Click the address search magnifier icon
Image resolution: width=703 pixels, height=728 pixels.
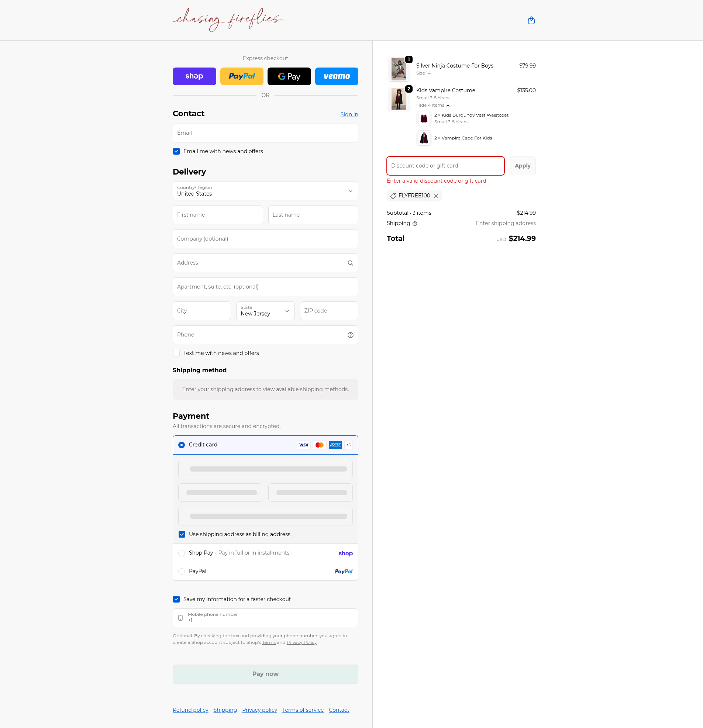350,263
